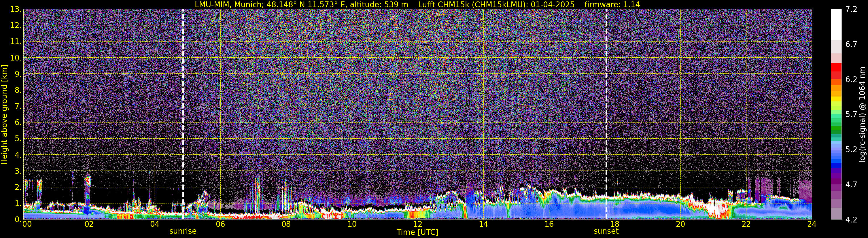This screenshot has height=238, width=868.
Task: Select the red segment of the colorbar
Action: click(x=836, y=67)
